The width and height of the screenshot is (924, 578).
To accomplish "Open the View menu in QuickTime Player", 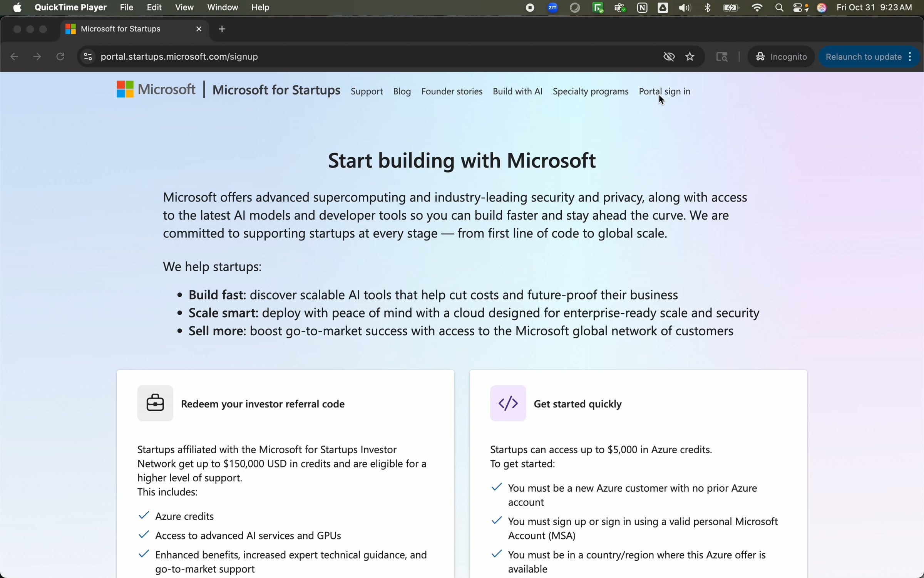I will pyautogui.click(x=184, y=7).
